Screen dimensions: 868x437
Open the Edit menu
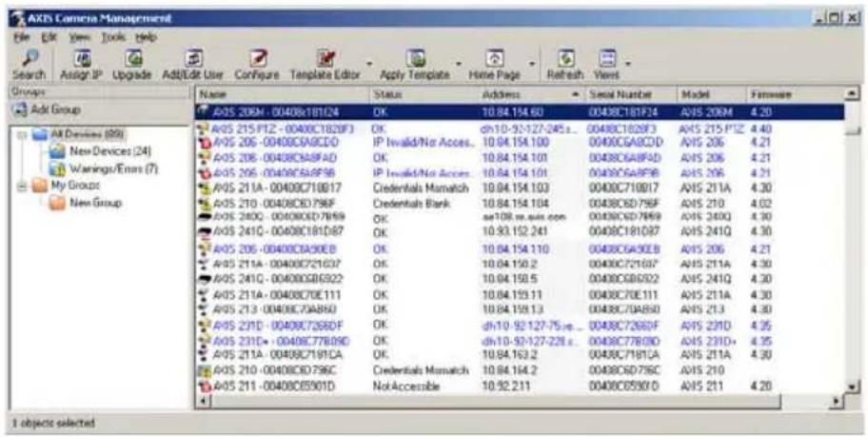tap(48, 37)
